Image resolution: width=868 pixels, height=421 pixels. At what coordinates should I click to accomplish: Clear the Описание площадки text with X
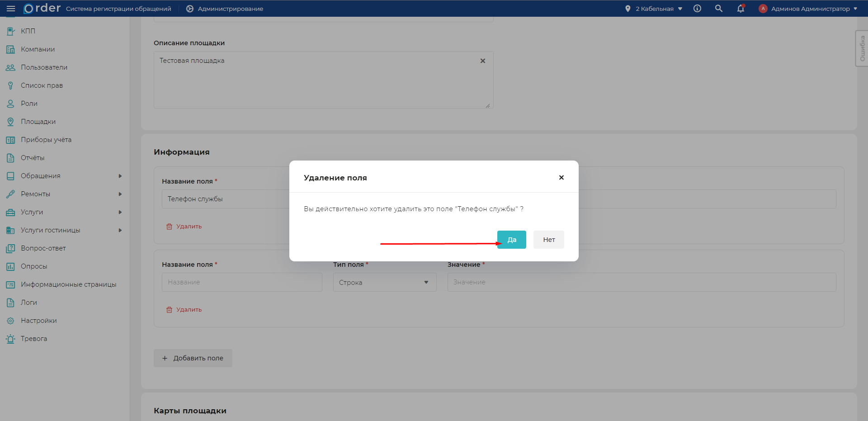pos(483,61)
